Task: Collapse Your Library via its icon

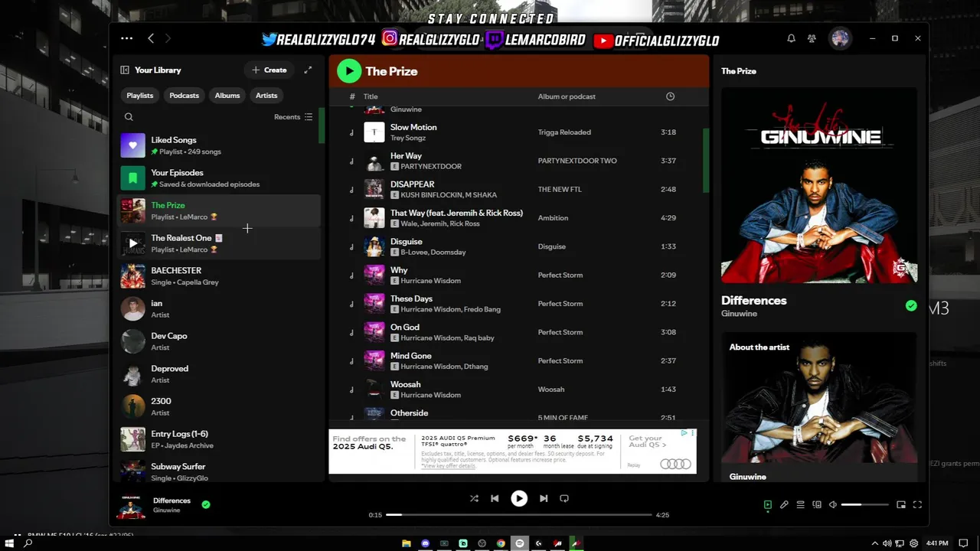Action: [125, 70]
